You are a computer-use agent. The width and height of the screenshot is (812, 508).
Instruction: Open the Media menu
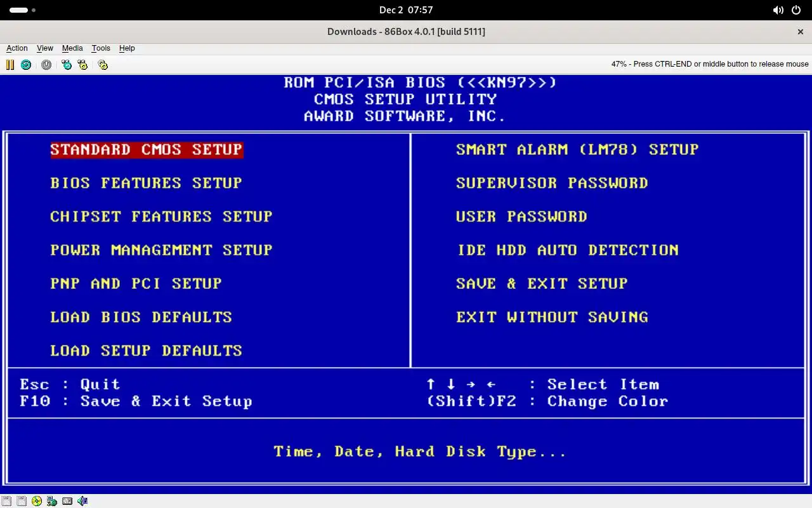tap(72, 48)
